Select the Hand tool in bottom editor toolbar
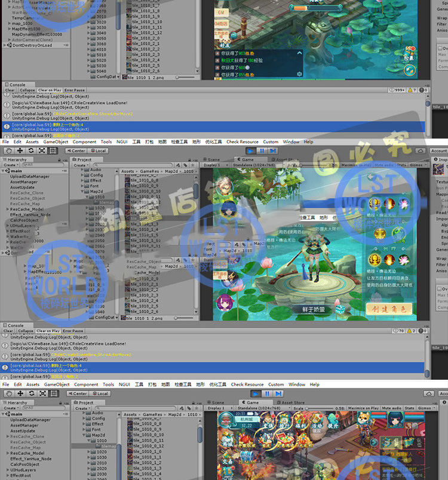 10,393
